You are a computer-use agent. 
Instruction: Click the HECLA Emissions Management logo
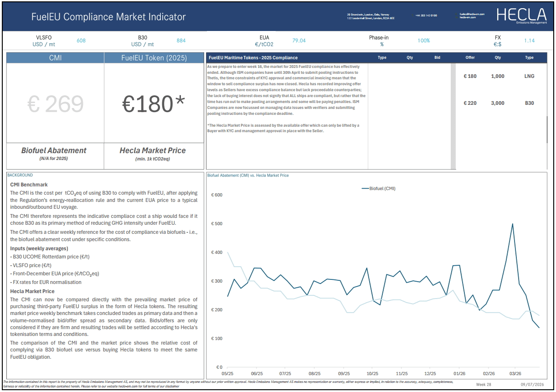522,16
